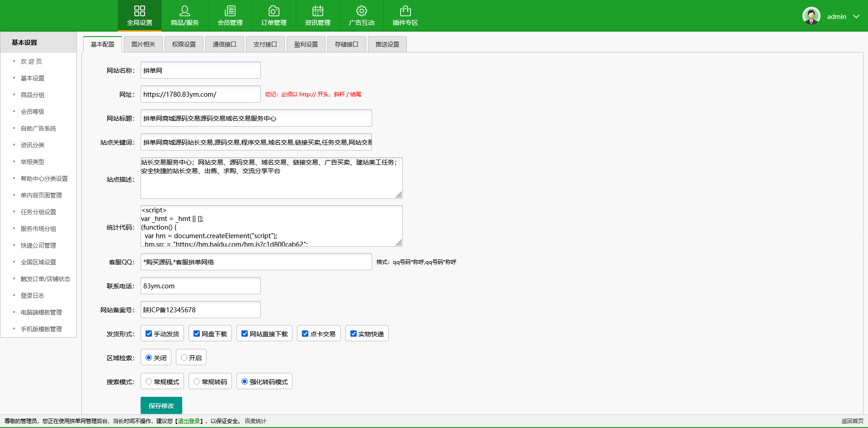Screen dimensions: 868x428
Task: Click the 网站名称 input field
Action: tap(201, 70)
